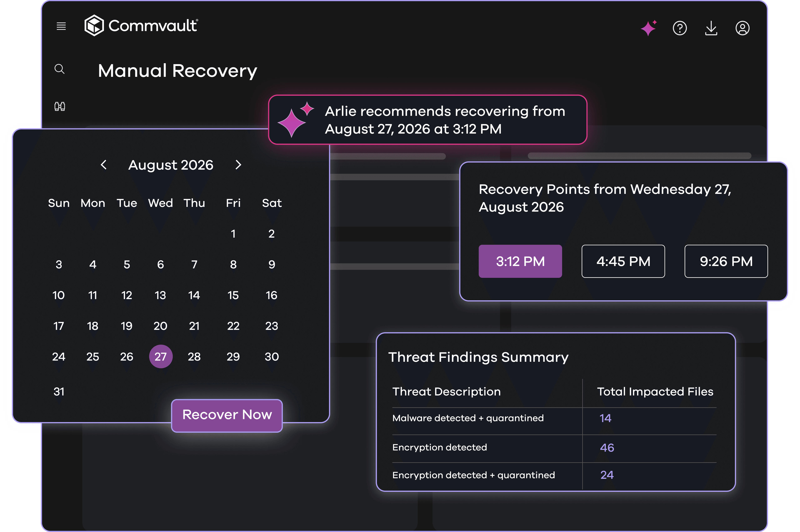Select August 30 in calendar
Viewport: 800px width, 532px height.
pyautogui.click(x=272, y=357)
